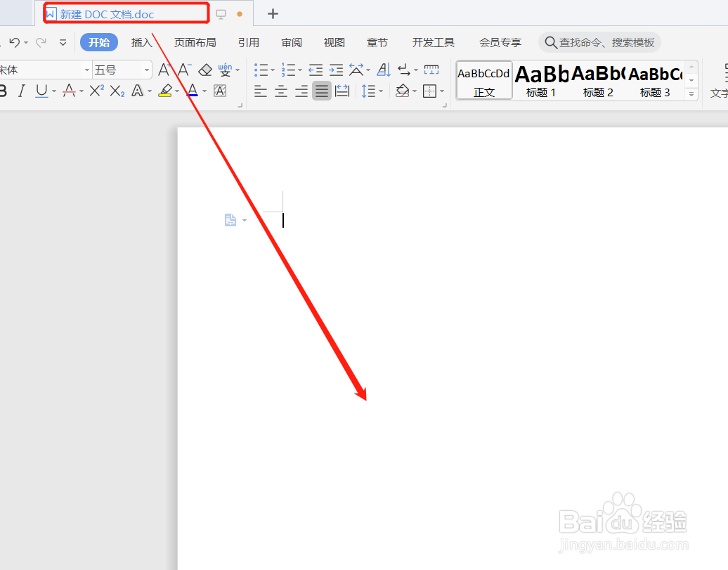The width and height of the screenshot is (728, 570).
Task: Apply the 正文 style
Action: [484, 80]
